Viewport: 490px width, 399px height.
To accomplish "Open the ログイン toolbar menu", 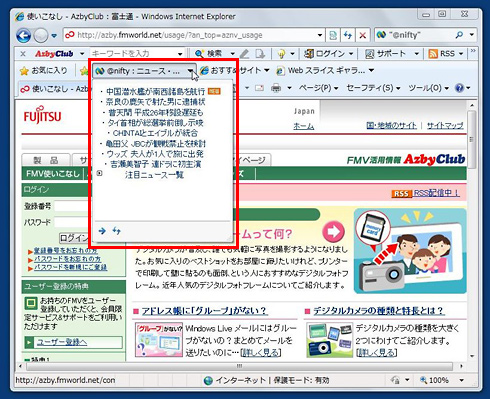I will point(328,53).
